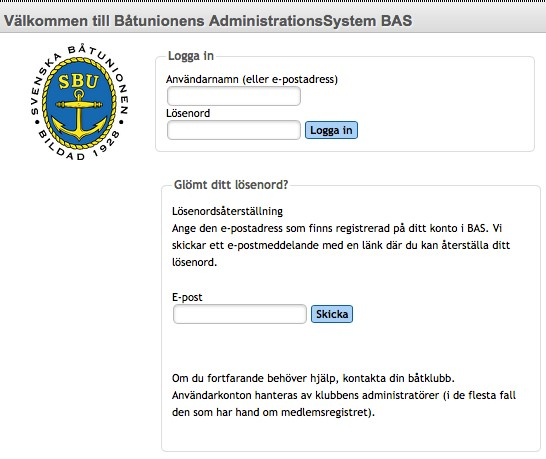Click the Skicka button
The width and height of the screenshot is (546, 459).
coord(332,314)
